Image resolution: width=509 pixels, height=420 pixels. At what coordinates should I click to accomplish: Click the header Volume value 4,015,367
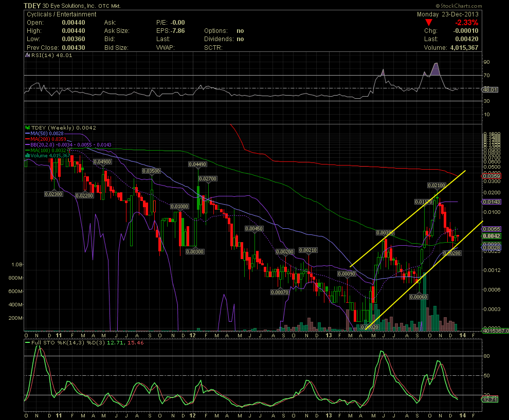tap(464, 47)
